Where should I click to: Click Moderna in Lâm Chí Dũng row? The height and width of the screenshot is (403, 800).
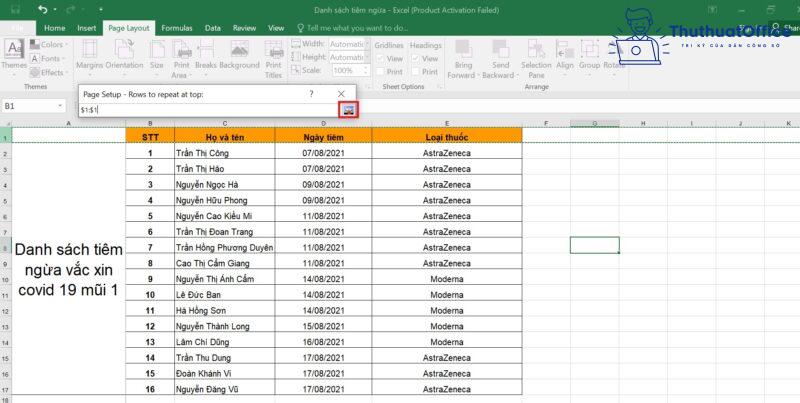(x=447, y=342)
